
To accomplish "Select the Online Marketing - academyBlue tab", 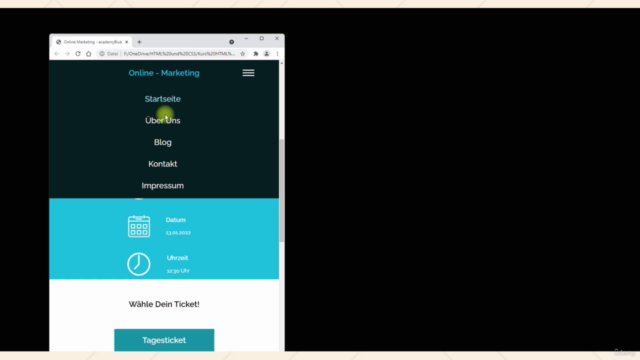I will point(92,42).
